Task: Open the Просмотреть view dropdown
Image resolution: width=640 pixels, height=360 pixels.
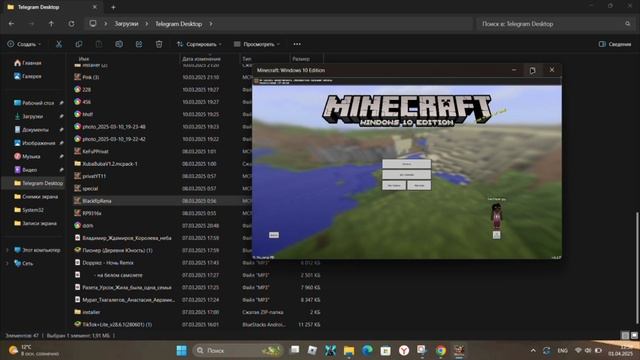Action: point(257,44)
